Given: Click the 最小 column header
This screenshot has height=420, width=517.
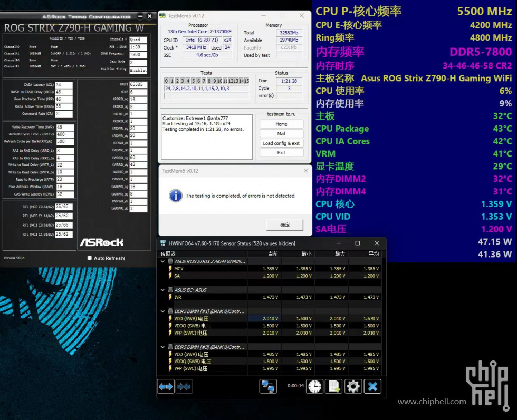Looking at the screenshot, I should point(298,253).
